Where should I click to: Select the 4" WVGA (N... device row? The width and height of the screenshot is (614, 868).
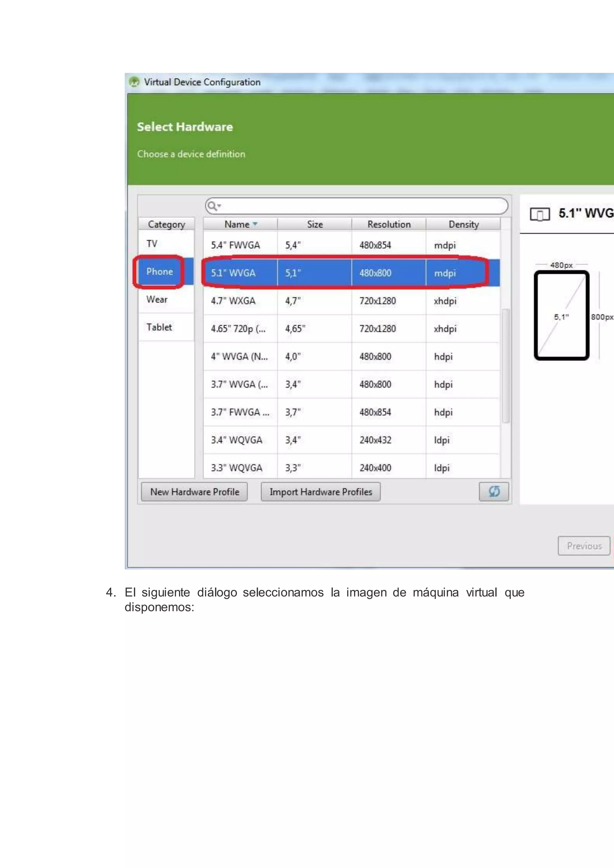[x=352, y=356]
